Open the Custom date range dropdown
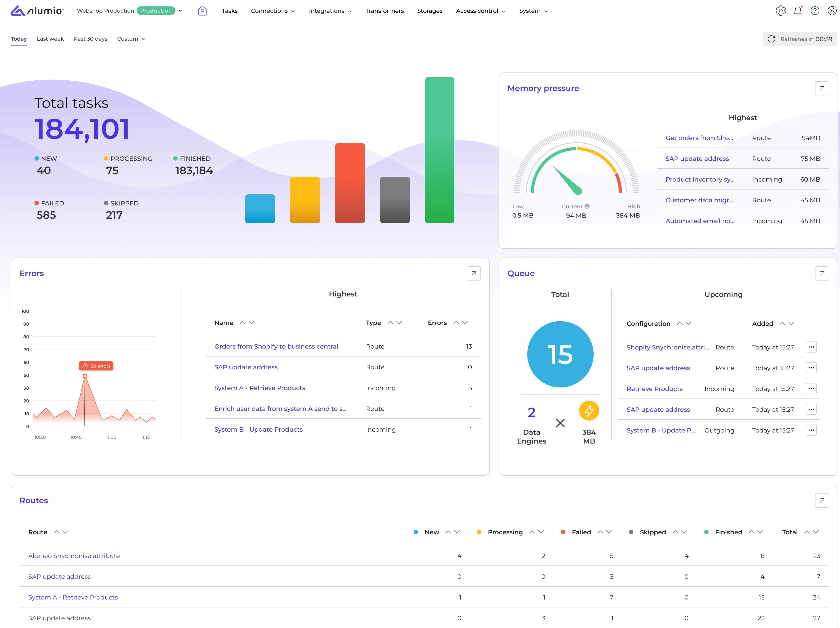 (x=131, y=39)
